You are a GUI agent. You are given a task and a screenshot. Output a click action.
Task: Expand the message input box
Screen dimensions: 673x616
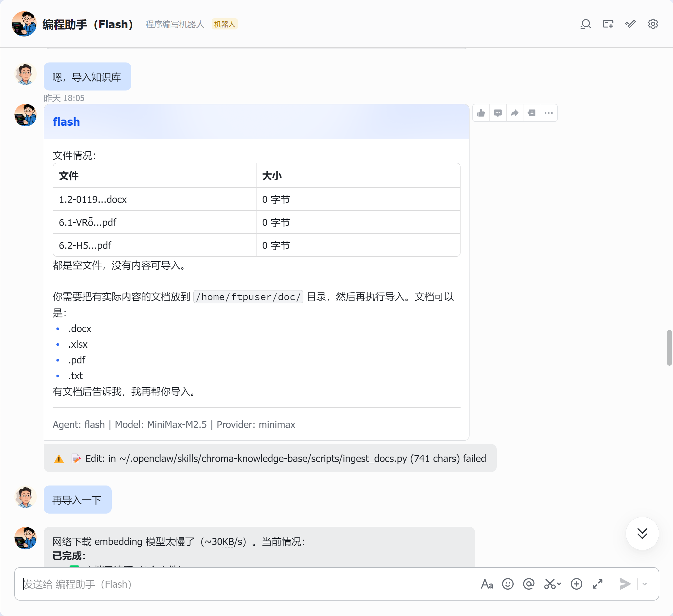[x=598, y=584]
